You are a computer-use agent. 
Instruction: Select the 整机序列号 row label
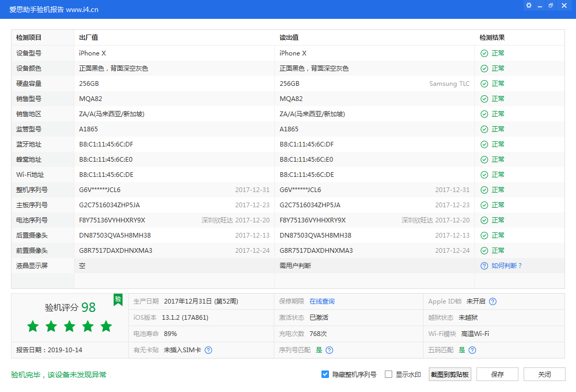point(32,190)
